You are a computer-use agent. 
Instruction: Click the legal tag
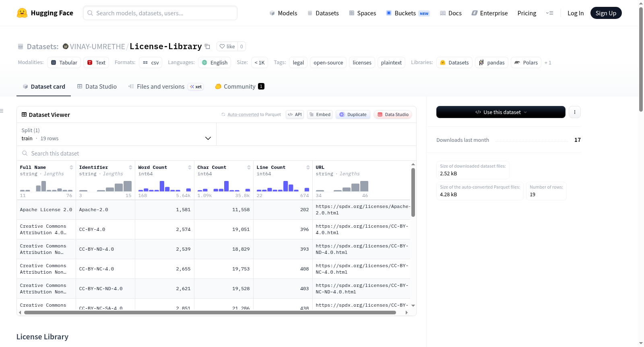[x=298, y=62]
